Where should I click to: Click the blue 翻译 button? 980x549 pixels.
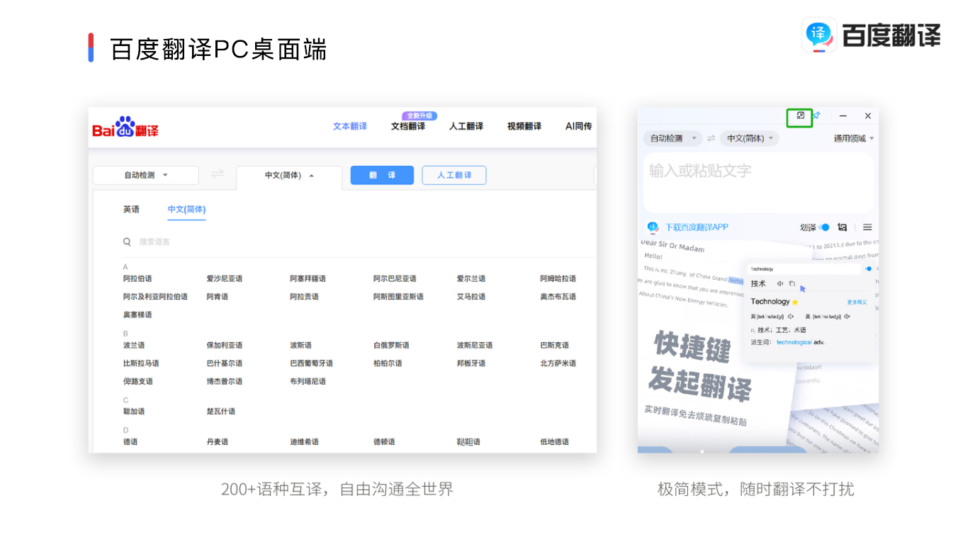tap(382, 175)
